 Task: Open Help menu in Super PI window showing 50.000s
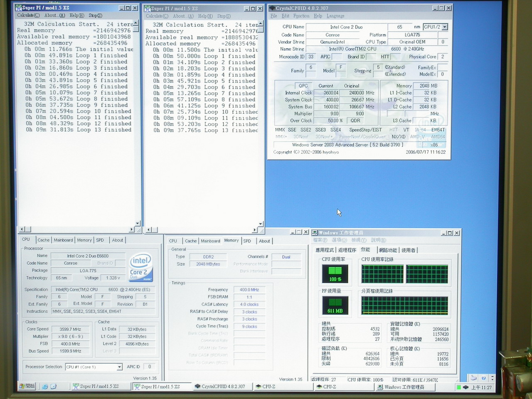[x=205, y=16]
